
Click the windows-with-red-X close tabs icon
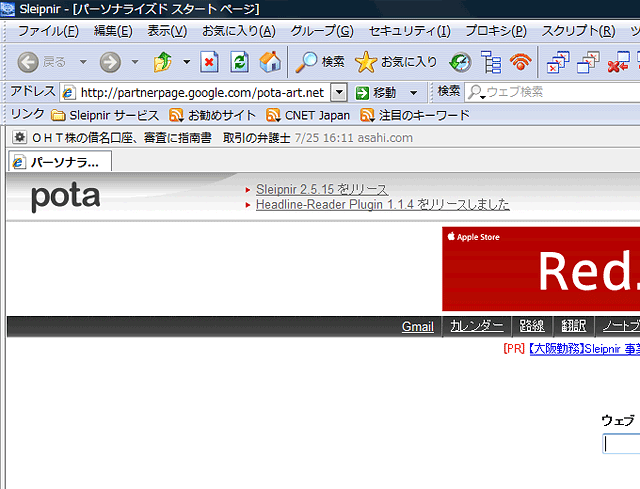click(x=558, y=62)
